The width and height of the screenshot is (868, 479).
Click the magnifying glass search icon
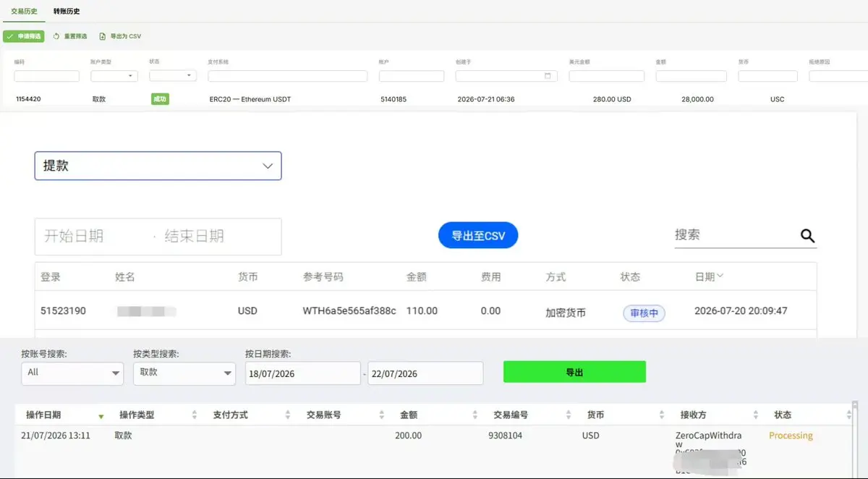pos(807,236)
